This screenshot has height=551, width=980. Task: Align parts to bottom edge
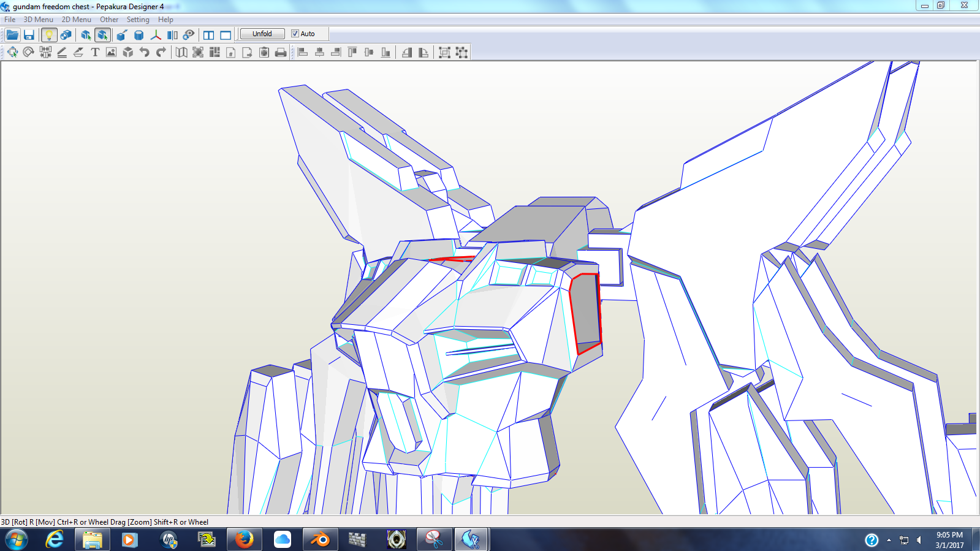pyautogui.click(x=386, y=52)
